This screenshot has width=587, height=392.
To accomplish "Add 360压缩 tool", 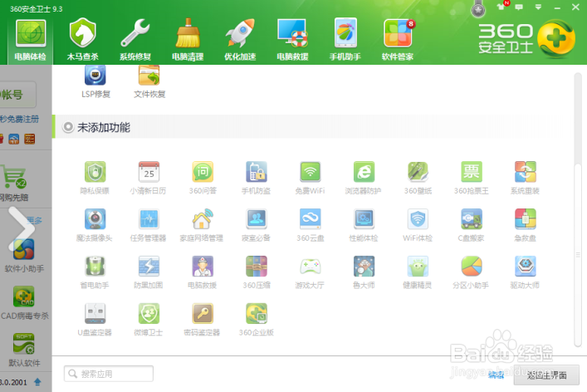I will tap(256, 272).
